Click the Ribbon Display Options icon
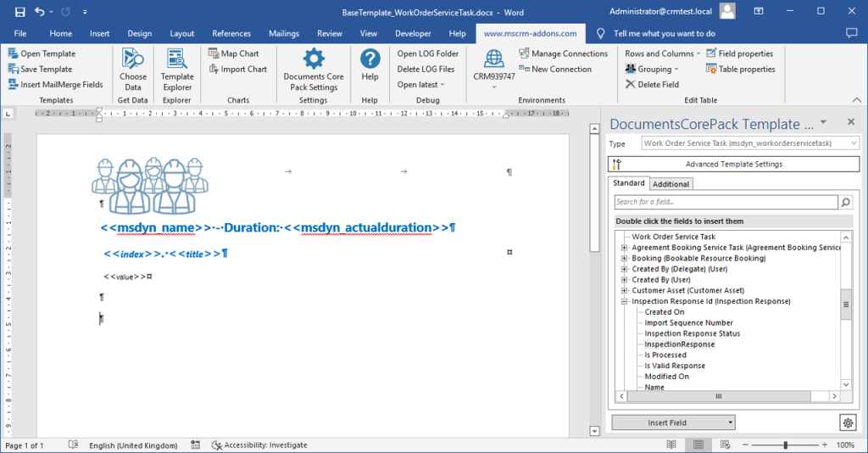Image resolution: width=868 pixels, height=453 pixels. point(759,11)
